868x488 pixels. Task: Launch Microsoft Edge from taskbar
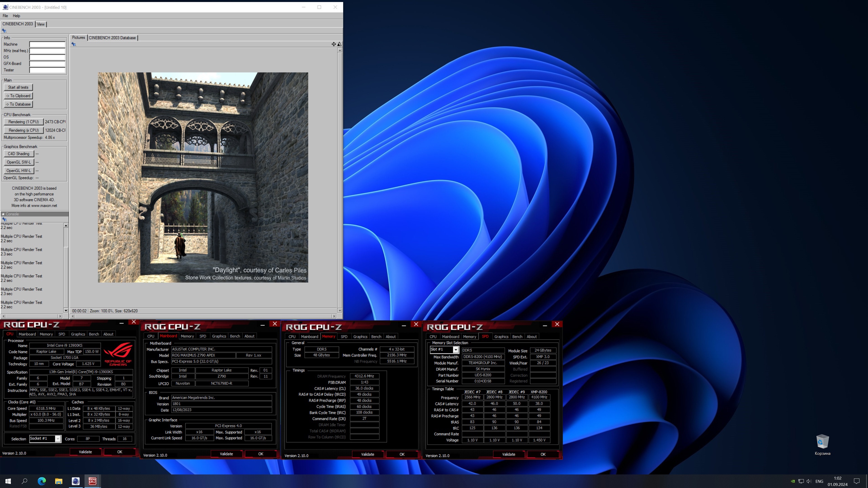click(x=42, y=481)
